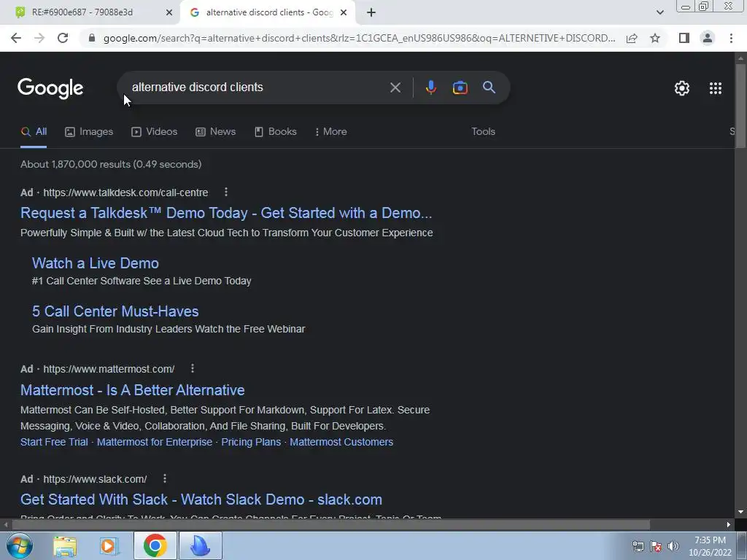Open the blue fin app on taskbar
The height and width of the screenshot is (560, 747).
click(x=200, y=545)
